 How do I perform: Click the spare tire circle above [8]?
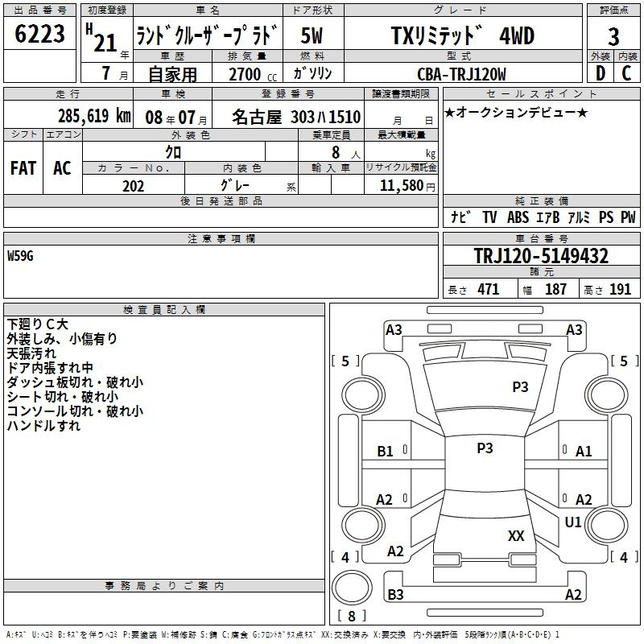click(352, 588)
